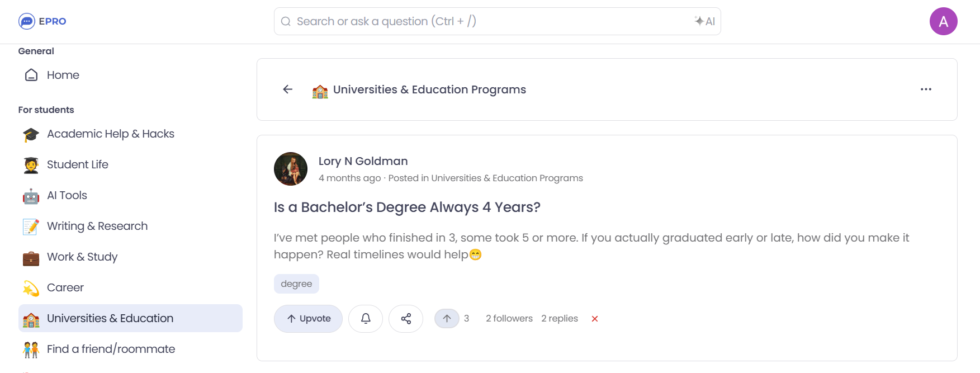
Task: Expand the Student Life section
Action: click(78, 164)
